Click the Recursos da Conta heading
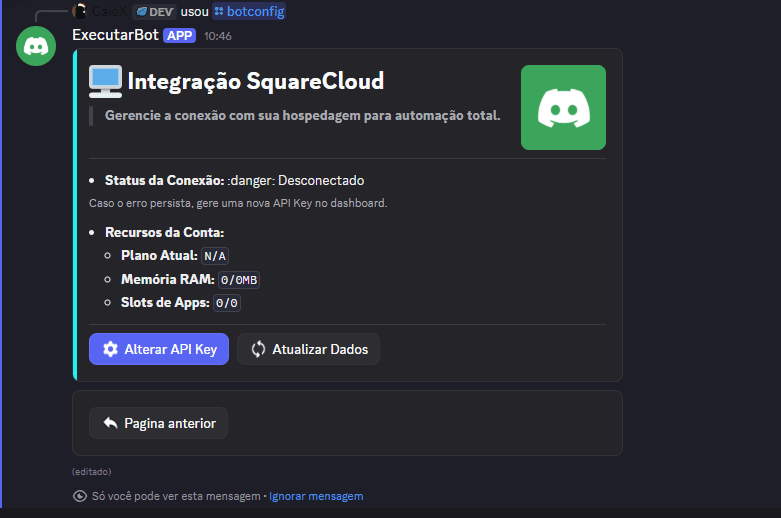Viewport: 781px width, 518px height. 165,233
